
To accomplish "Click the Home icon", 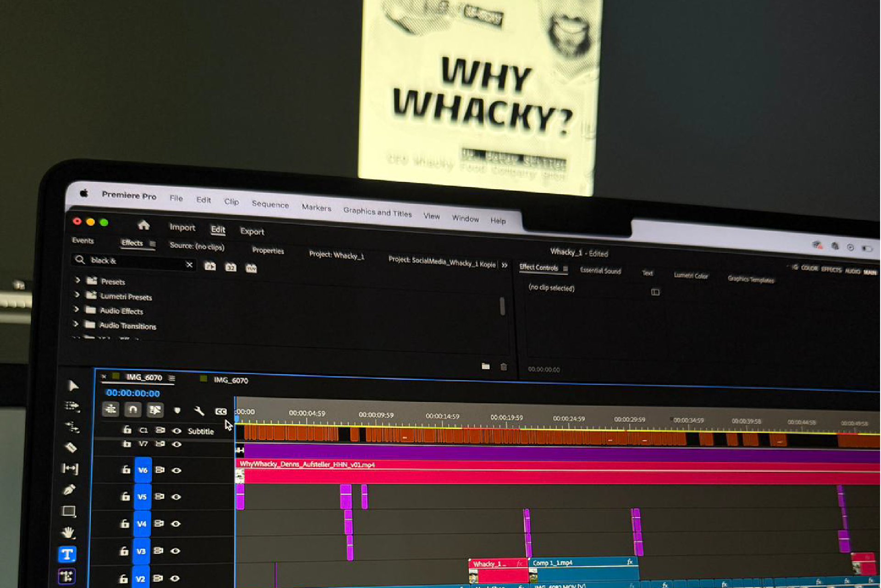I will click(144, 225).
